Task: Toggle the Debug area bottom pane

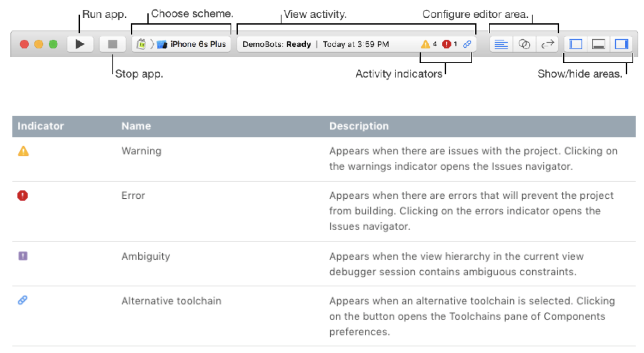Action: (598, 44)
